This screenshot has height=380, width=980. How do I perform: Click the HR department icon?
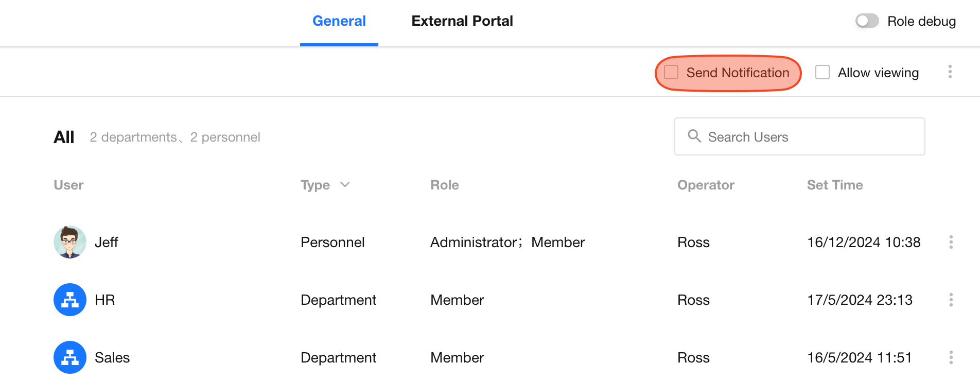(x=70, y=300)
